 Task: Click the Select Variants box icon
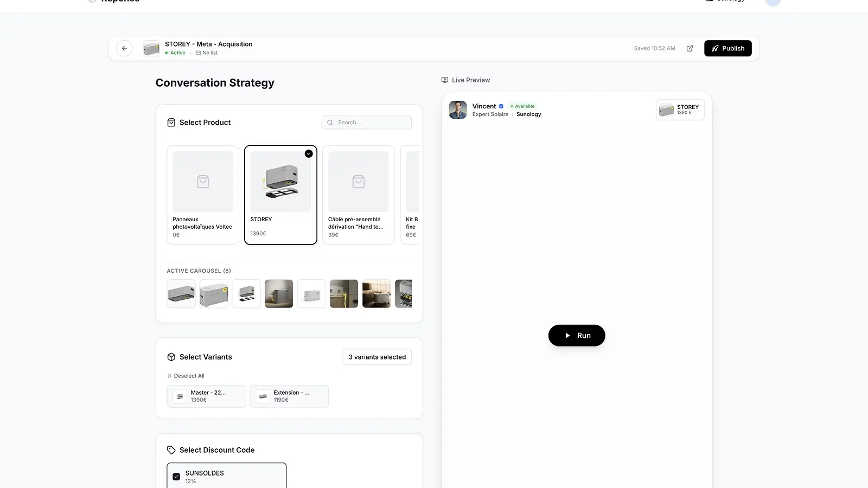click(x=171, y=357)
